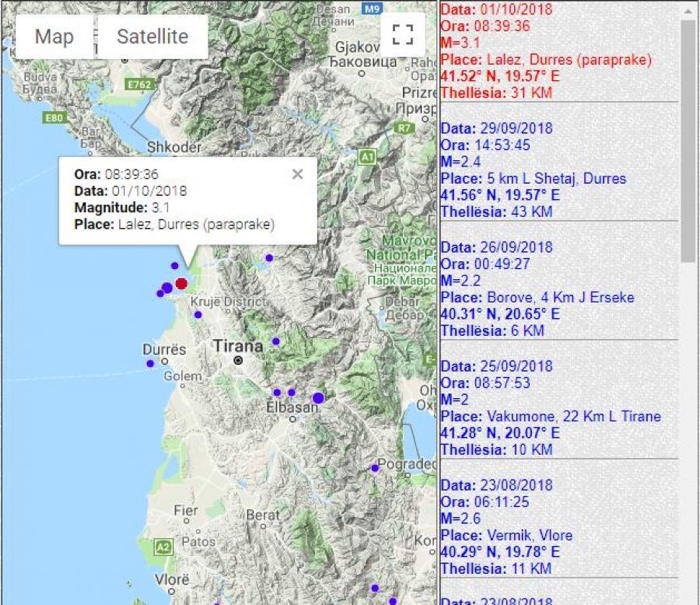Click the Magnitude 3.1 line in popup
Screen dimensions: 700x605
122,208
